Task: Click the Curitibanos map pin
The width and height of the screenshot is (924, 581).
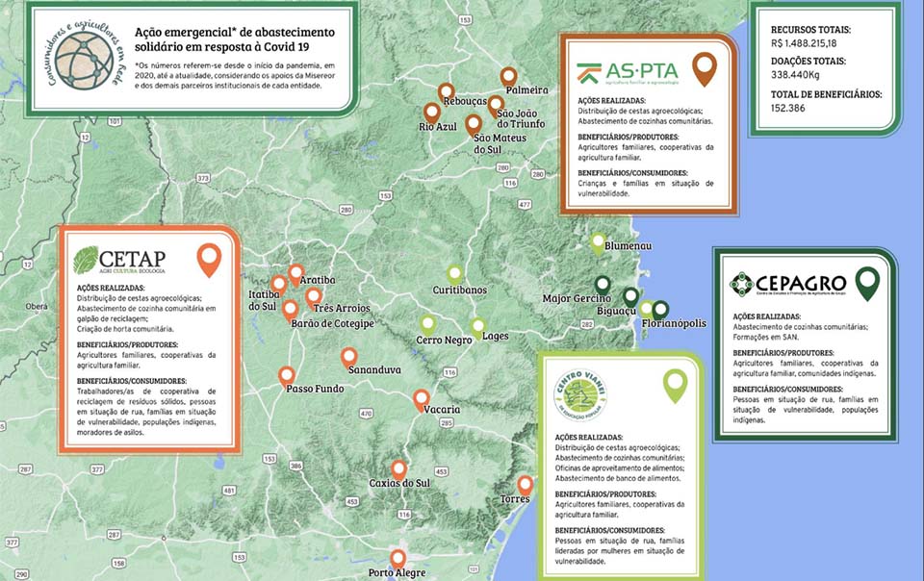Action: click(x=454, y=275)
